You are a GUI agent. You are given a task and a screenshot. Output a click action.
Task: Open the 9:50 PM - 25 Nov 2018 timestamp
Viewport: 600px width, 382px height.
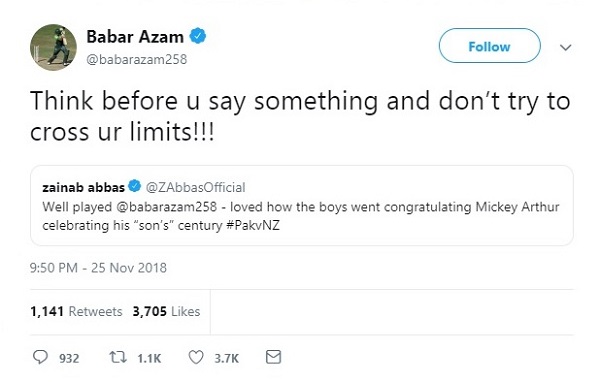click(x=98, y=268)
